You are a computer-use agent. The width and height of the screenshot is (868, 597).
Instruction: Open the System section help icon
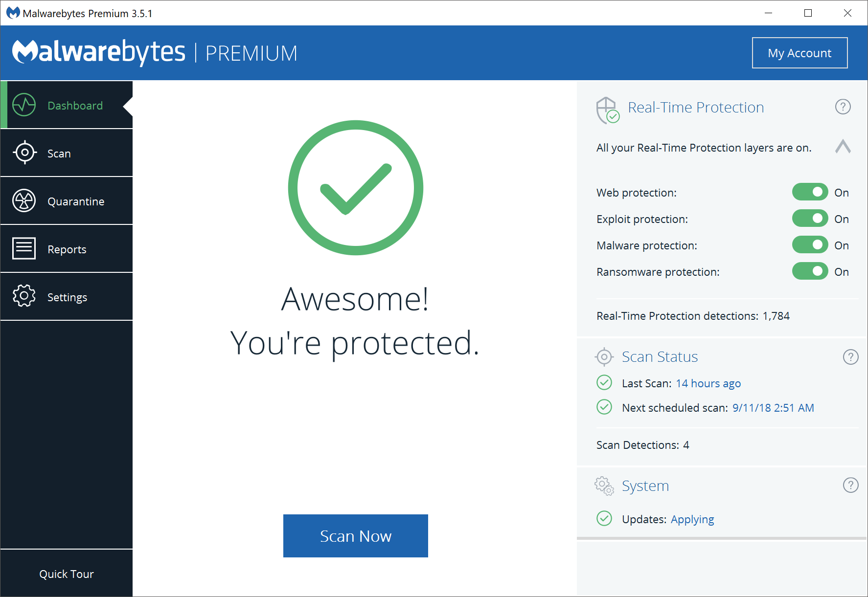point(850,485)
